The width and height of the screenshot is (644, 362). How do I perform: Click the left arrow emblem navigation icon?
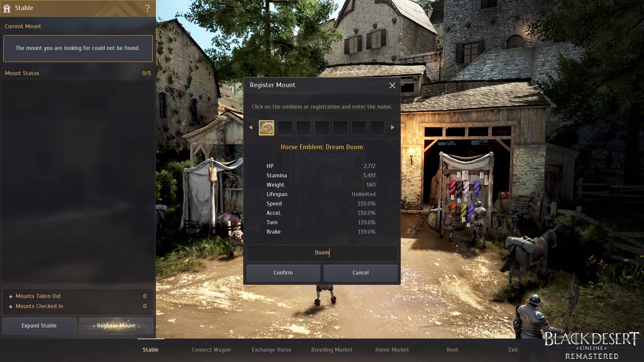coord(251,128)
